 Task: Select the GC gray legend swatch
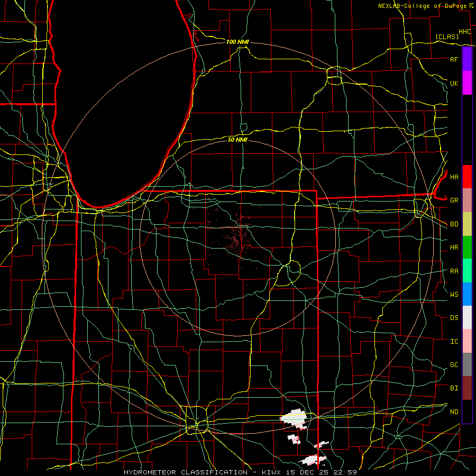coord(467,364)
